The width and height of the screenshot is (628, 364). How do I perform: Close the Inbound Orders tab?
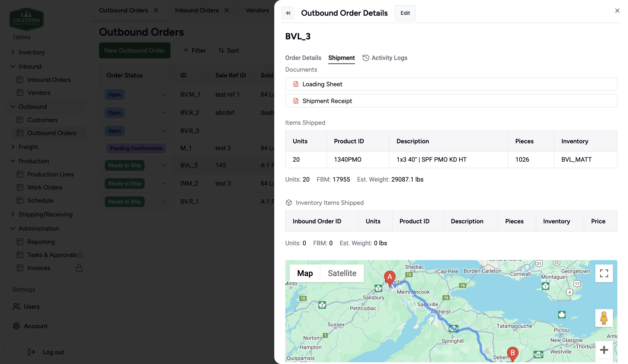pyautogui.click(x=226, y=10)
